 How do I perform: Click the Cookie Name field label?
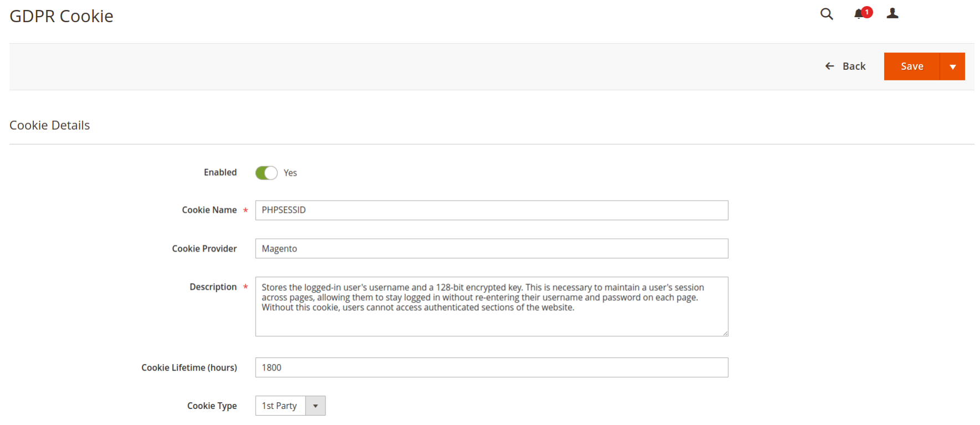point(209,210)
